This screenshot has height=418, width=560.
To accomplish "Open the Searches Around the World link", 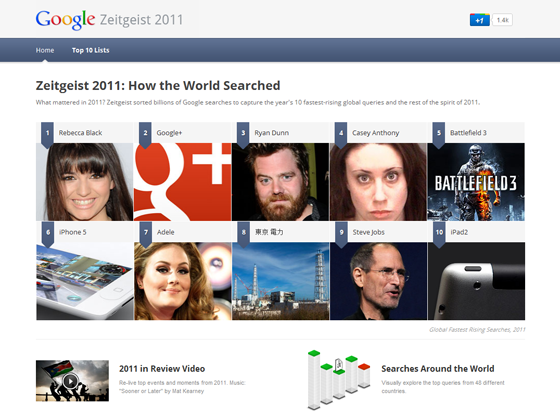I will (438, 369).
